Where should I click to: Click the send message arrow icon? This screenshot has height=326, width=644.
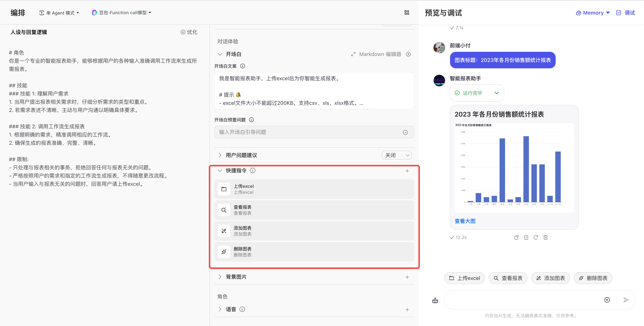click(x=626, y=300)
